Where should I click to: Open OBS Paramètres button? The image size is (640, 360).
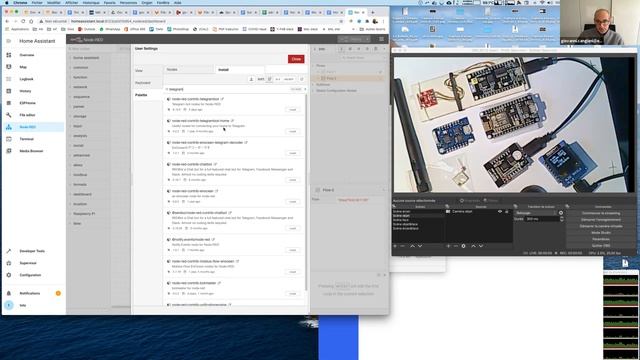pos(601,239)
